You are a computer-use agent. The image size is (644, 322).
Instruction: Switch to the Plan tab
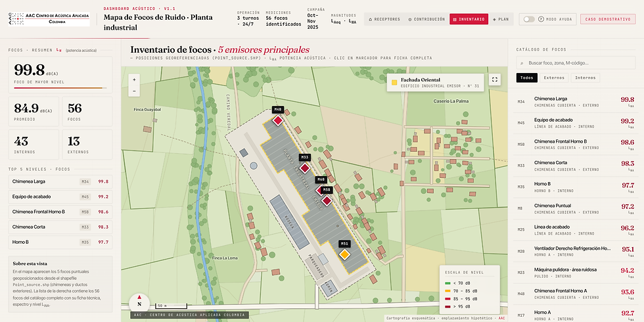(500, 19)
